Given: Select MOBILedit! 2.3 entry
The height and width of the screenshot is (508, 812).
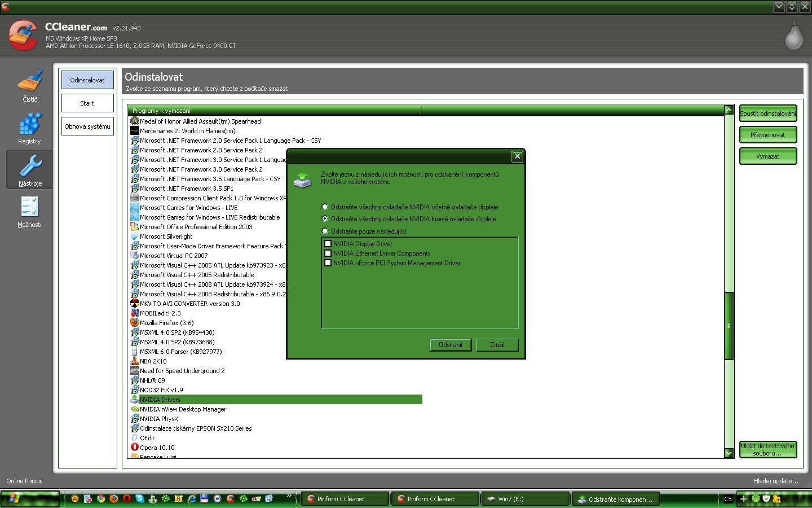Looking at the screenshot, I should [160, 313].
